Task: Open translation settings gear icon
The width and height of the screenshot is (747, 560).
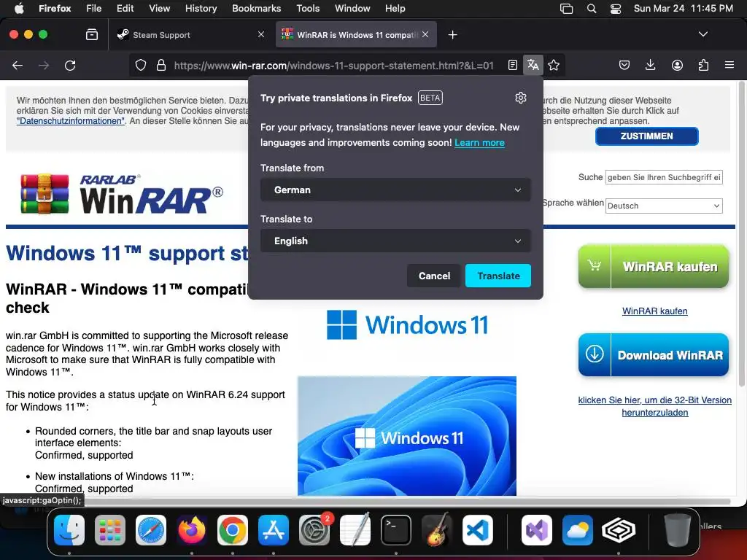Action: pyautogui.click(x=521, y=98)
